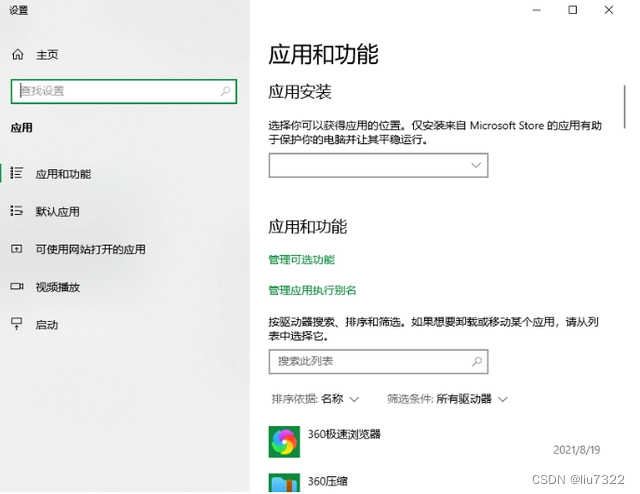Click the 视频播放 camera icon
This screenshot has width=640, height=494.
(x=17, y=286)
